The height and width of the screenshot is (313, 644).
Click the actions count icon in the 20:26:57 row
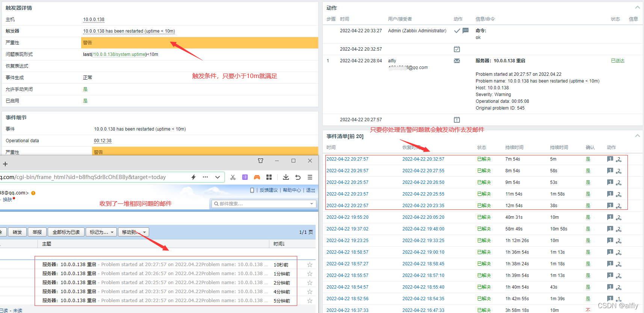pyautogui.click(x=618, y=171)
